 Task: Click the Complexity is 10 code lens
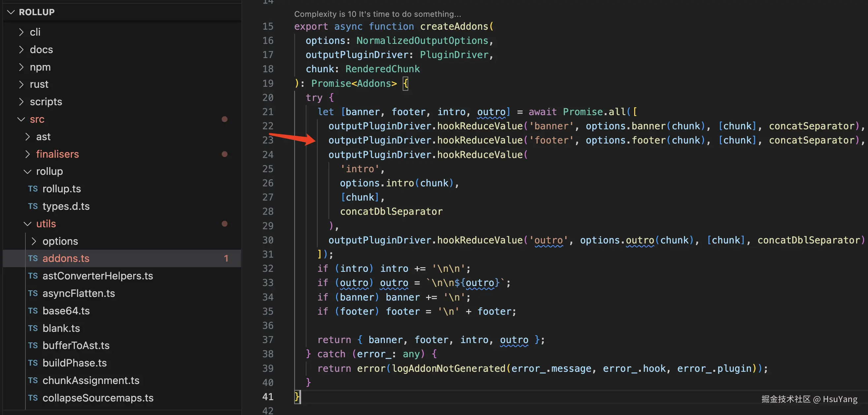(x=377, y=14)
